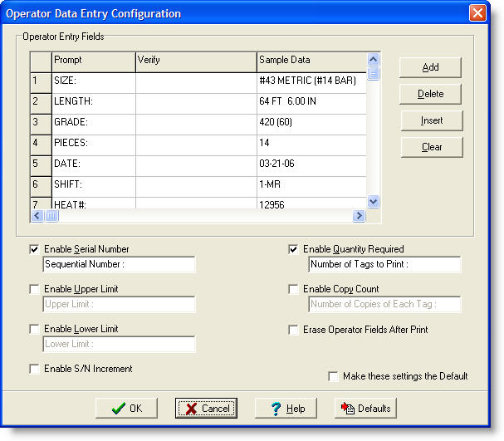This screenshot has height=441, width=504.
Task: Check Enable Lower Limit
Action: [34, 329]
